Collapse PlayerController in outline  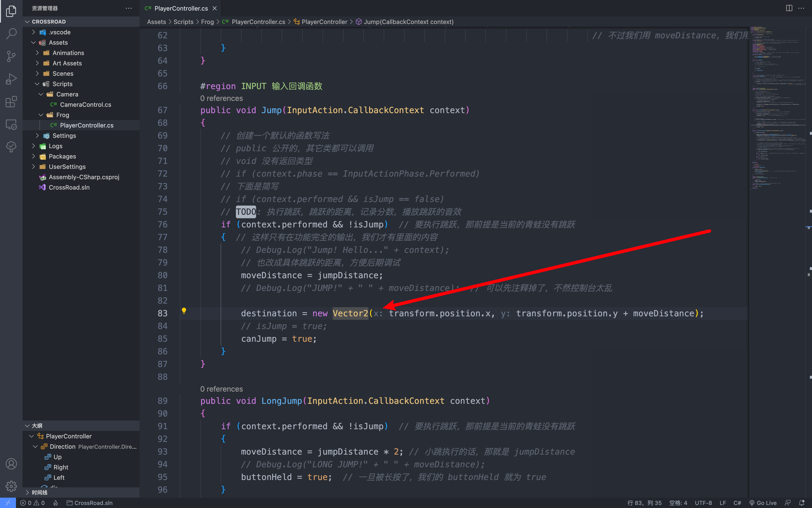[x=31, y=436]
